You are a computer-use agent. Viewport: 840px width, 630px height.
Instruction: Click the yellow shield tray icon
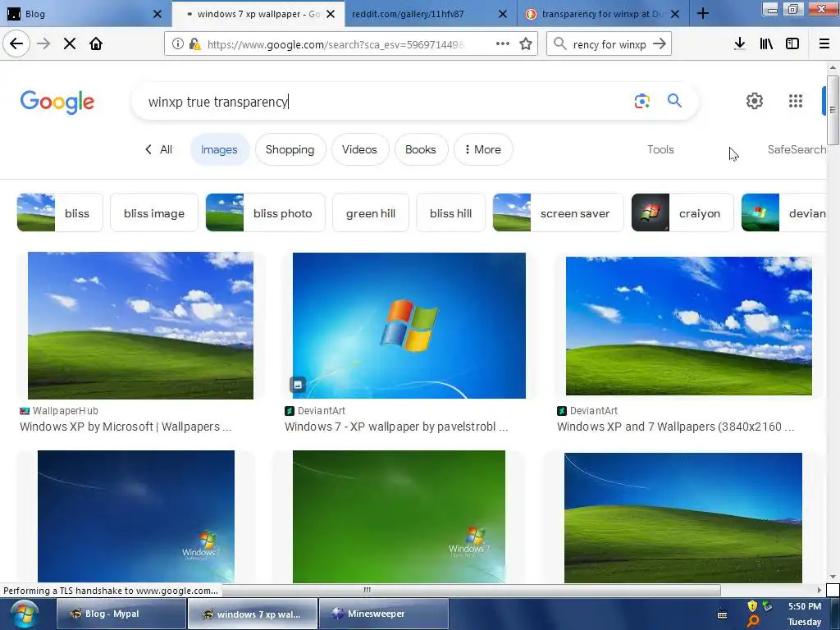(x=752, y=606)
